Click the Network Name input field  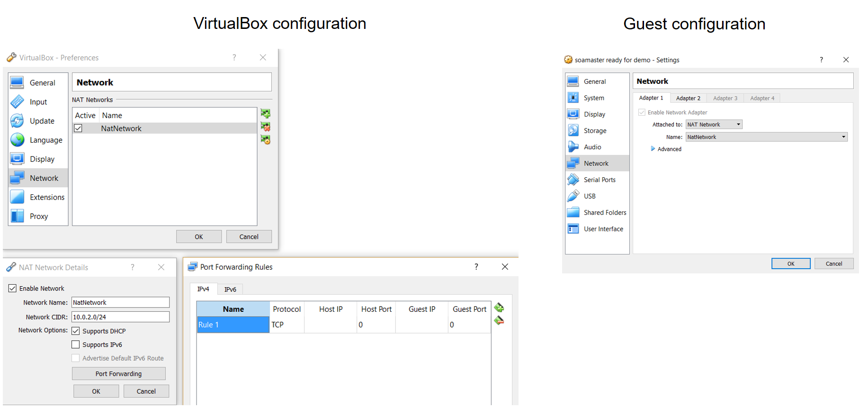(x=120, y=302)
